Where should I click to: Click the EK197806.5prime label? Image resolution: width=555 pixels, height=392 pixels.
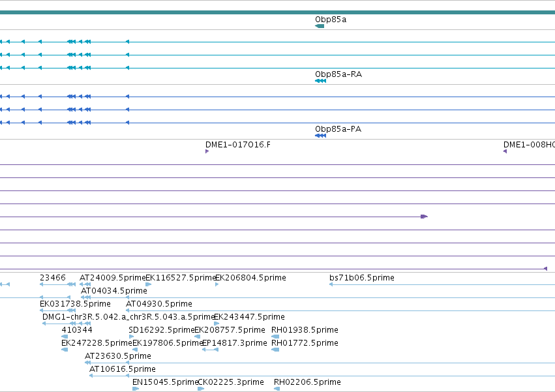click(x=168, y=343)
